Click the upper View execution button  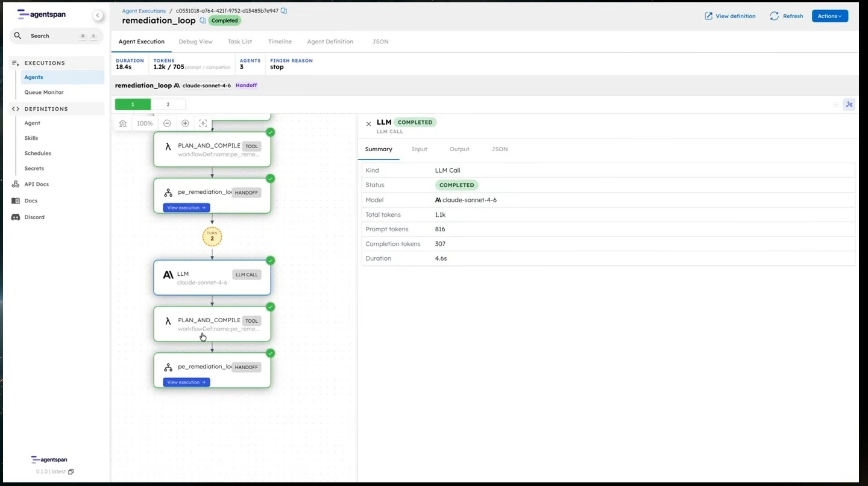click(x=186, y=208)
